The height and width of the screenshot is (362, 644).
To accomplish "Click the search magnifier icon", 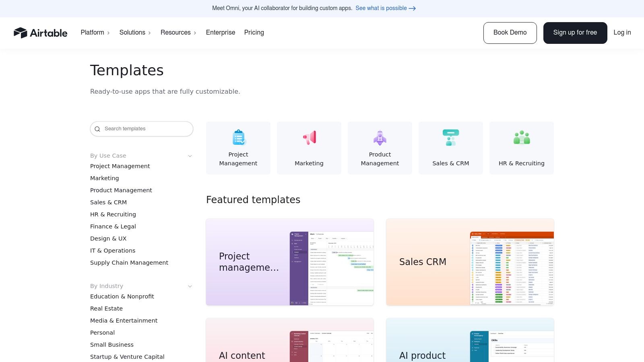I will [97, 129].
